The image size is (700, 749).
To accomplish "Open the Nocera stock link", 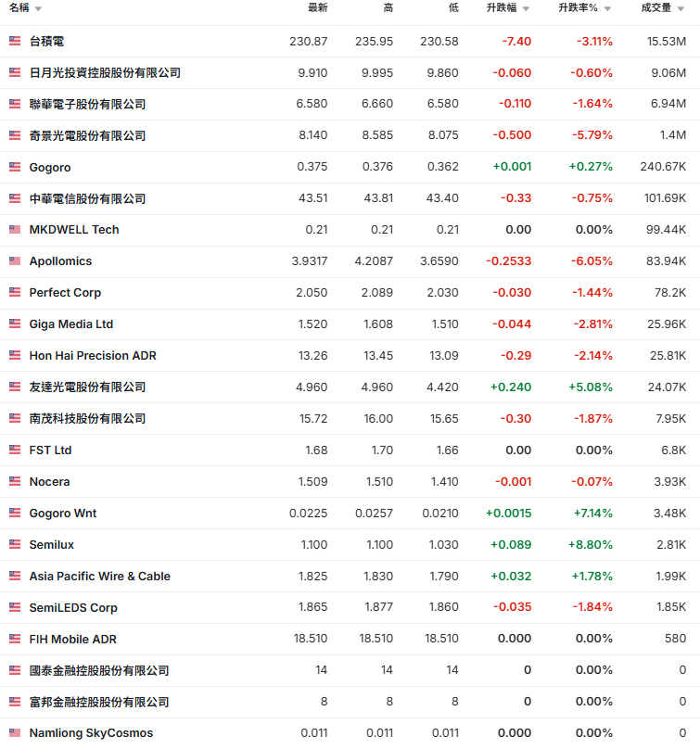I will pyautogui.click(x=50, y=481).
